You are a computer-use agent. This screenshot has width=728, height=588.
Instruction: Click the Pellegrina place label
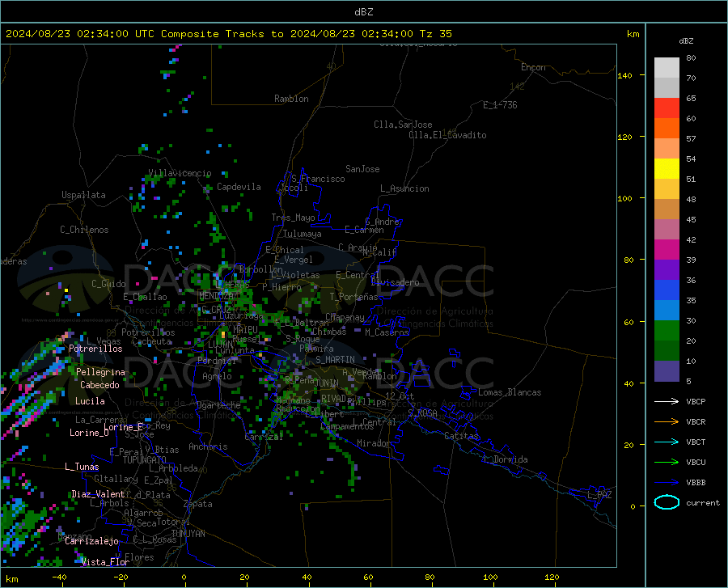pyautogui.click(x=100, y=372)
